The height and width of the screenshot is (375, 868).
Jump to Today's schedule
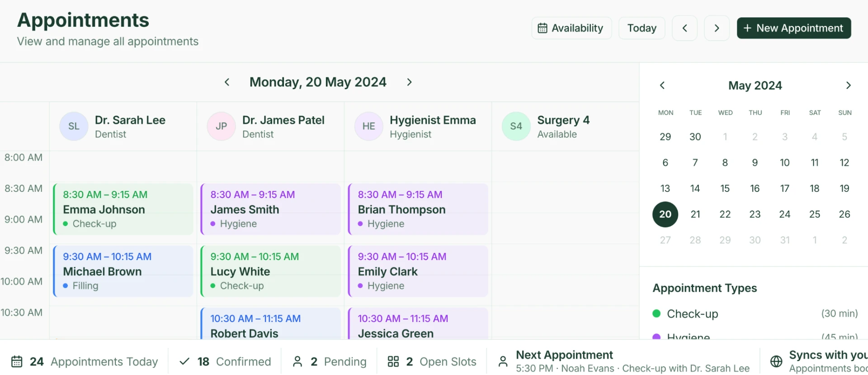pyautogui.click(x=642, y=28)
